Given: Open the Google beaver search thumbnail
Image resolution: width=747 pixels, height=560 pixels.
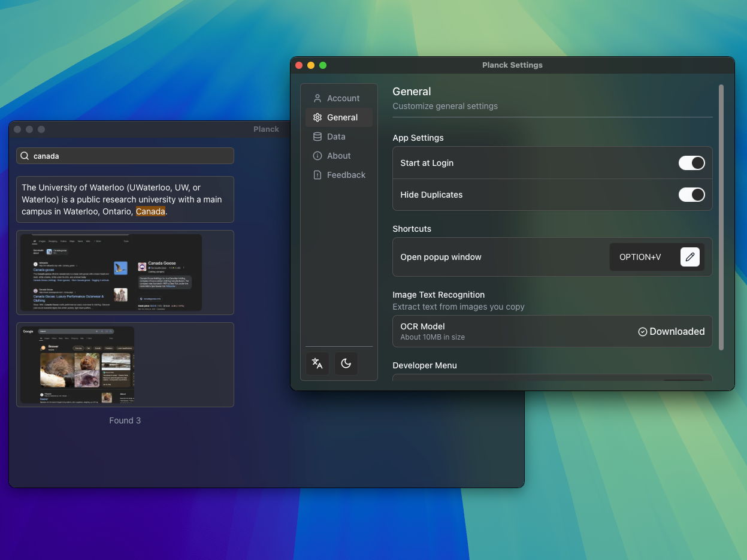Looking at the screenshot, I should (x=125, y=364).
